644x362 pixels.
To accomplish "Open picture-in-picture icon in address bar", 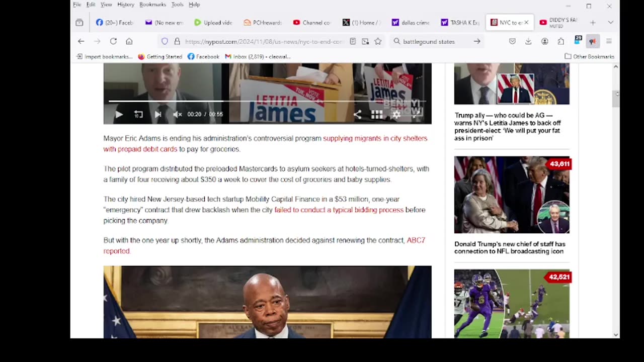I will point(365,41).
